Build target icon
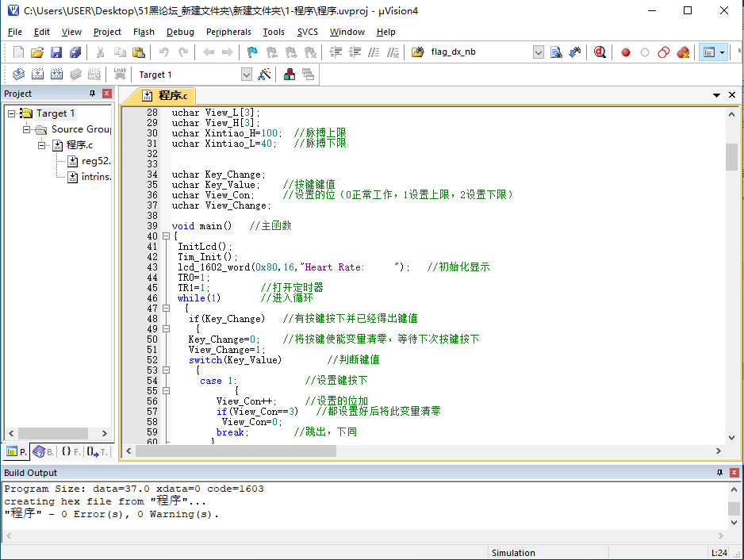 point(37,74)
